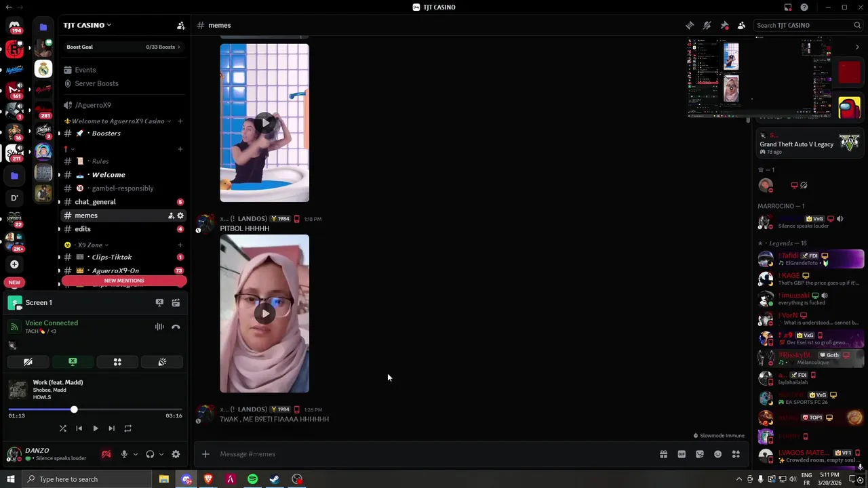
Task: Expand the stream preview chevron on the right
Action: pos(857,47)
